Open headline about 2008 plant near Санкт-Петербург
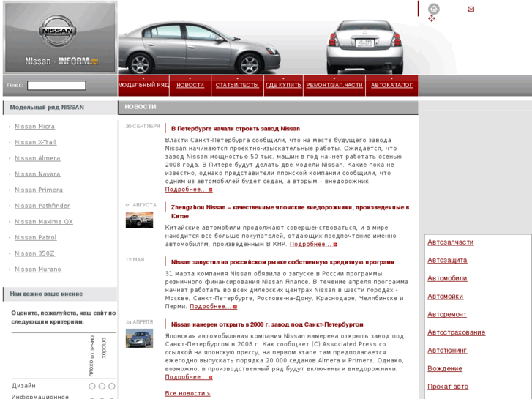 click(267, 324)
